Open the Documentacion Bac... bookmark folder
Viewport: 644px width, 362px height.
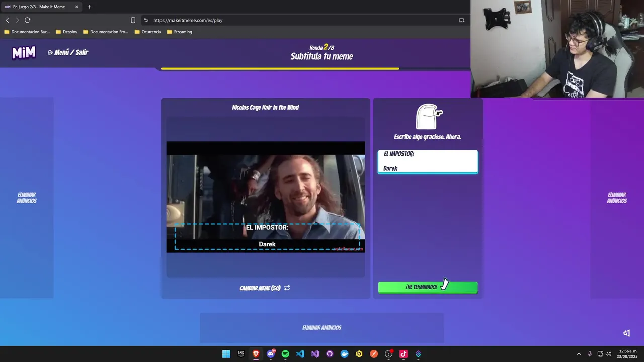(x=27, y=32)
